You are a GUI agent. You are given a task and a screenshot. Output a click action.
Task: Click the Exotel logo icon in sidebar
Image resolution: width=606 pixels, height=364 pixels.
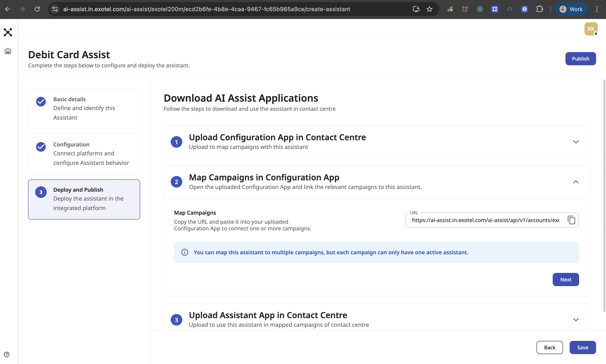click(8, 32)
